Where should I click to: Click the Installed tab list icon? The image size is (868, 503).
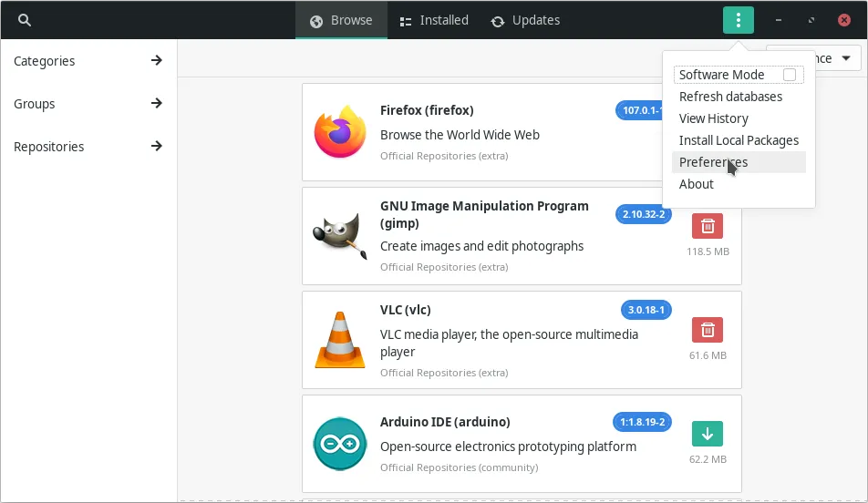[405, 22]
